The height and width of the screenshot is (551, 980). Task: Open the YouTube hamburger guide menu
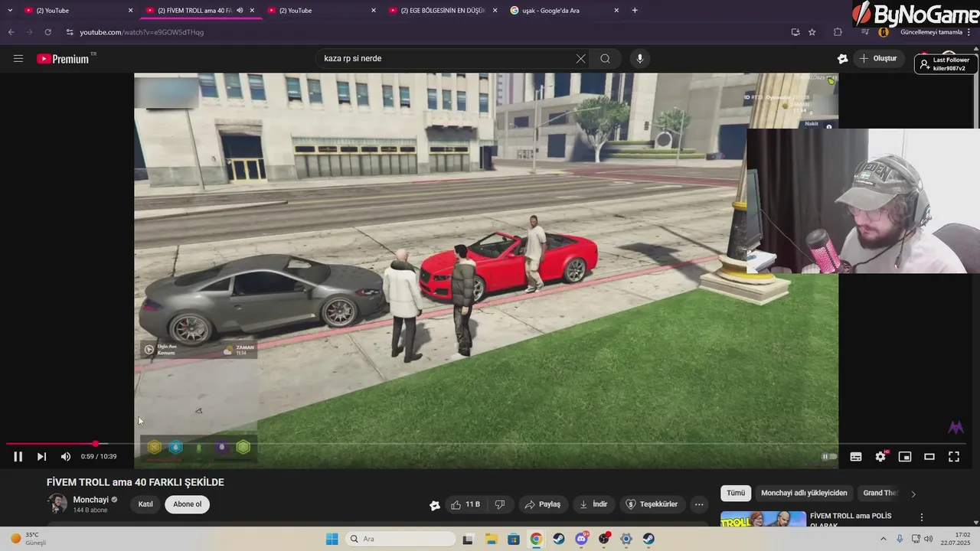[x=18, y=59]
